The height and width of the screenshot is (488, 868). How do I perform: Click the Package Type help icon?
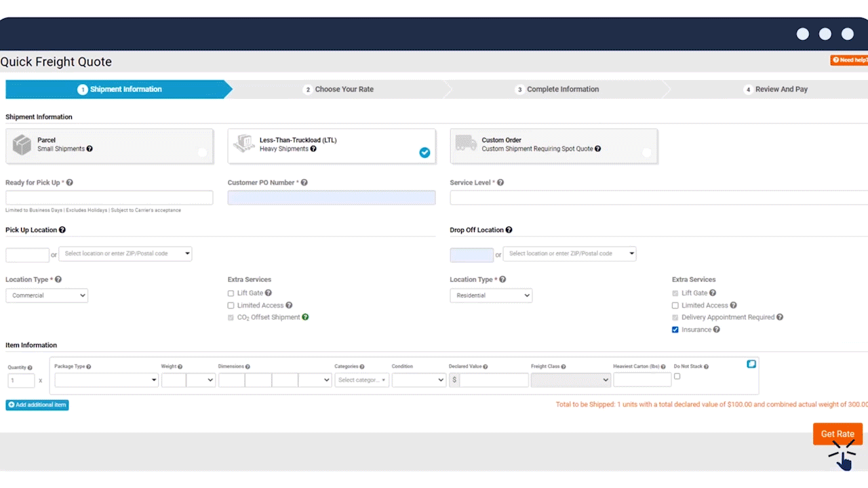[x=89, y=367]
